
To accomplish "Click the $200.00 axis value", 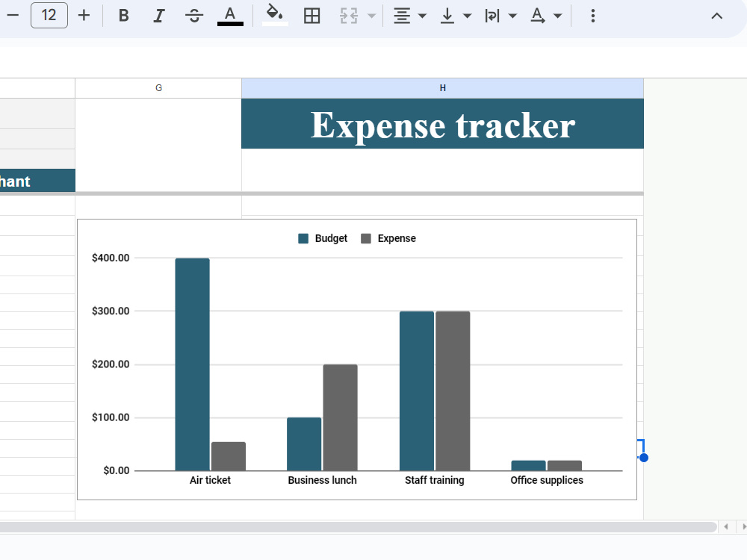I will click(111, 364).
